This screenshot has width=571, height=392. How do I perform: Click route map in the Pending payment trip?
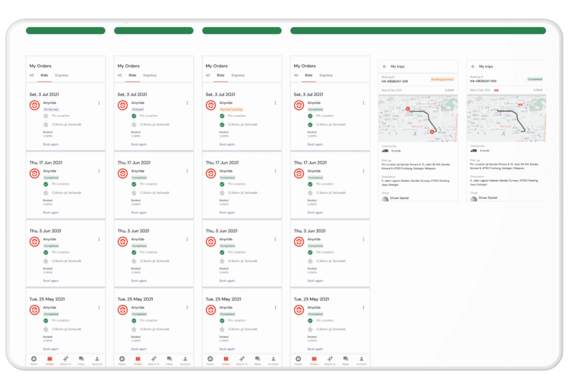(x=418, y=119)
